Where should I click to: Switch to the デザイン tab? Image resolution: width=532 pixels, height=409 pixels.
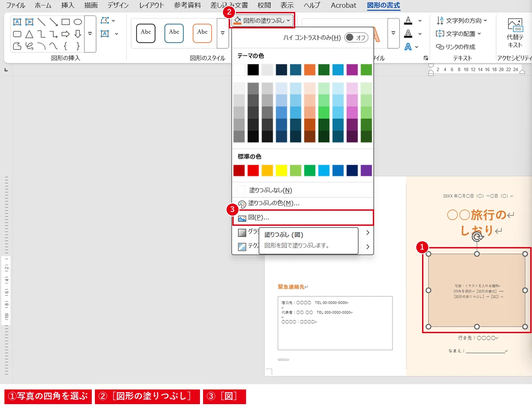click(x=118, y=5)
